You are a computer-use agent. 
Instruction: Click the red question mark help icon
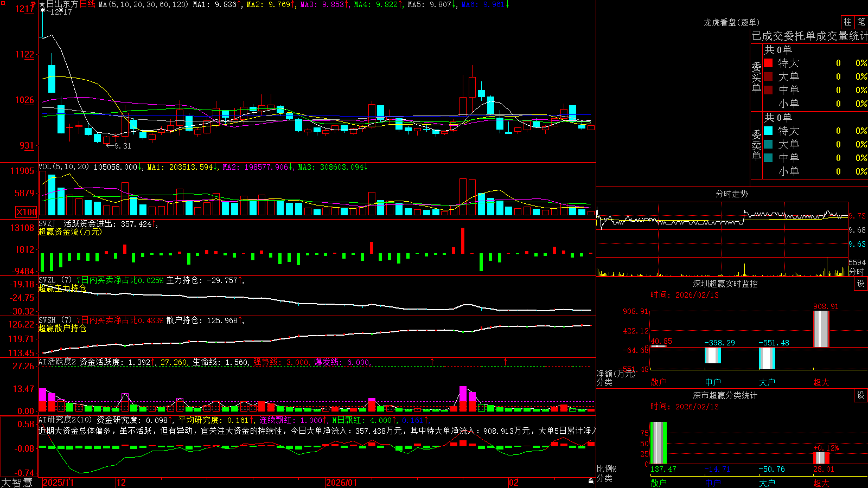pos(33,4)
